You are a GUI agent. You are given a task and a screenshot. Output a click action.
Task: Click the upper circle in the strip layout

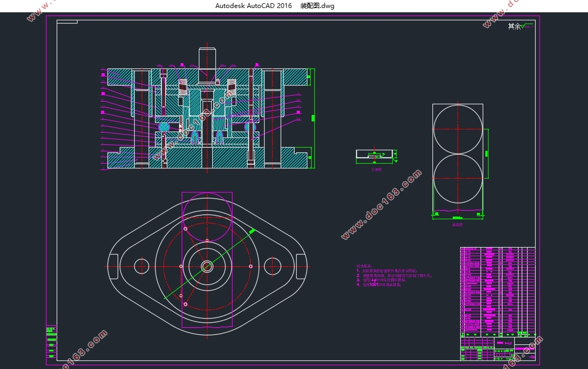(x=458, y=129)
